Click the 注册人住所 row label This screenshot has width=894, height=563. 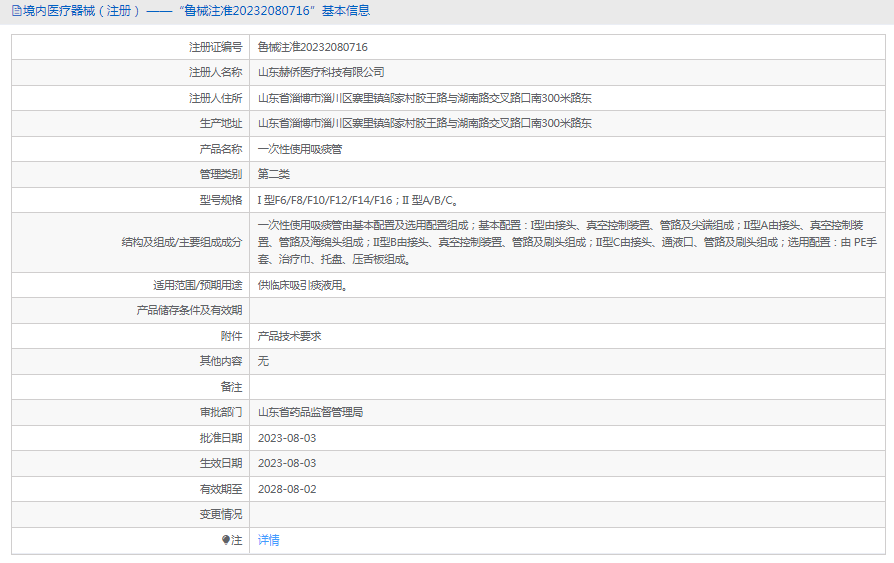[216, 98]
